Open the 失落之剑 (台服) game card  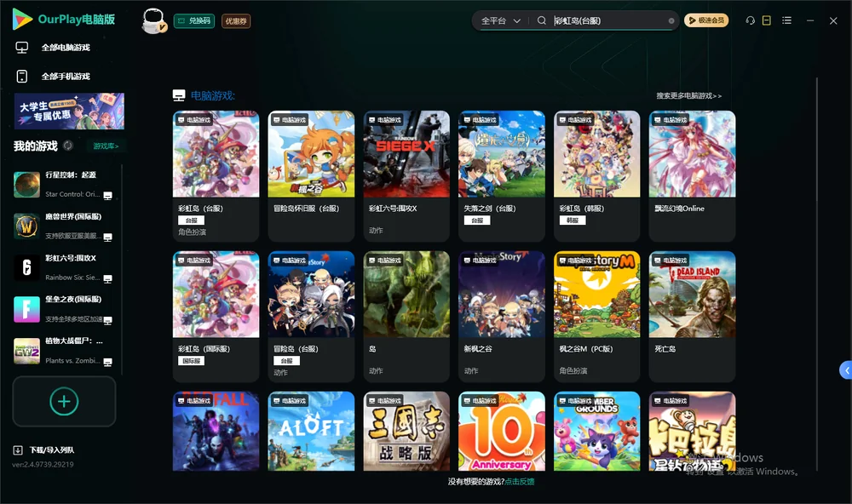[502, 176]
